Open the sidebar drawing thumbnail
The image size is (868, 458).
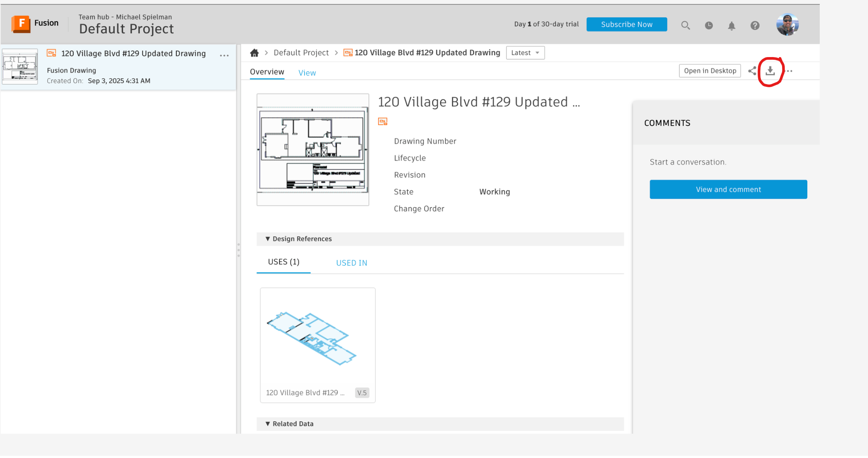coord(20,66)
